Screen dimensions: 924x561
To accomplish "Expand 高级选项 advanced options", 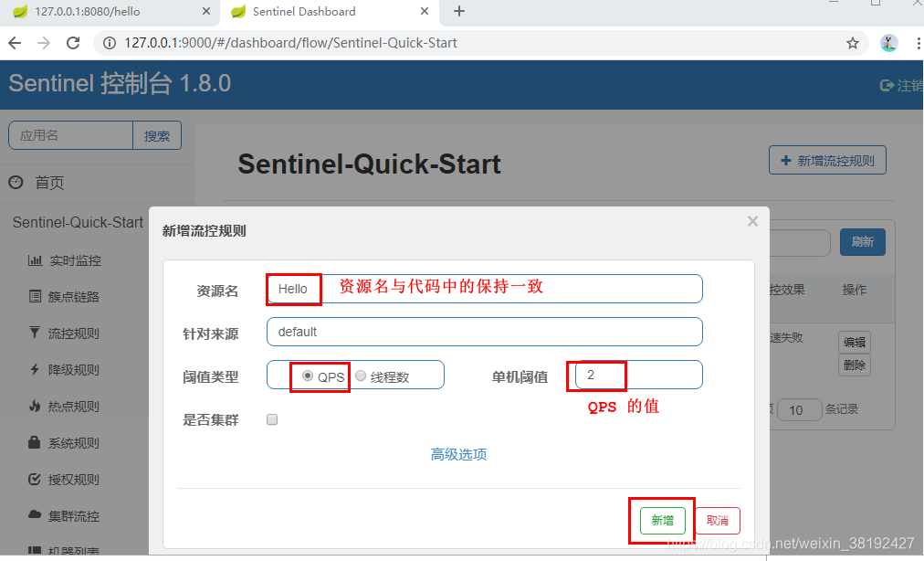I will click(458, 454).
